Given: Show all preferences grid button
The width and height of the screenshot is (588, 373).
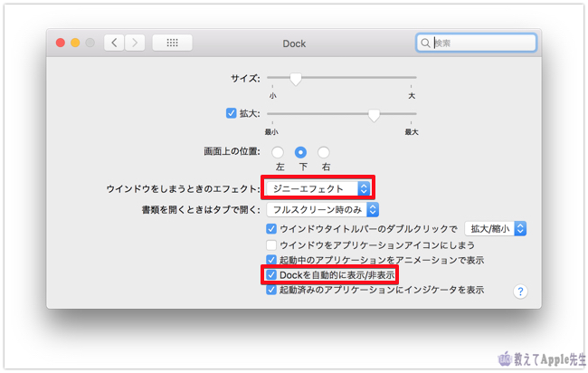Looking at the screenshot, I should [x=172, y=43].
